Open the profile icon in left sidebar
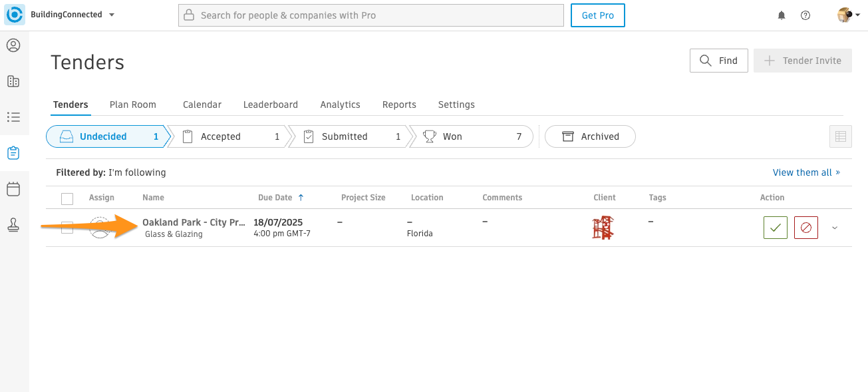868x392 pixels. 13,45
